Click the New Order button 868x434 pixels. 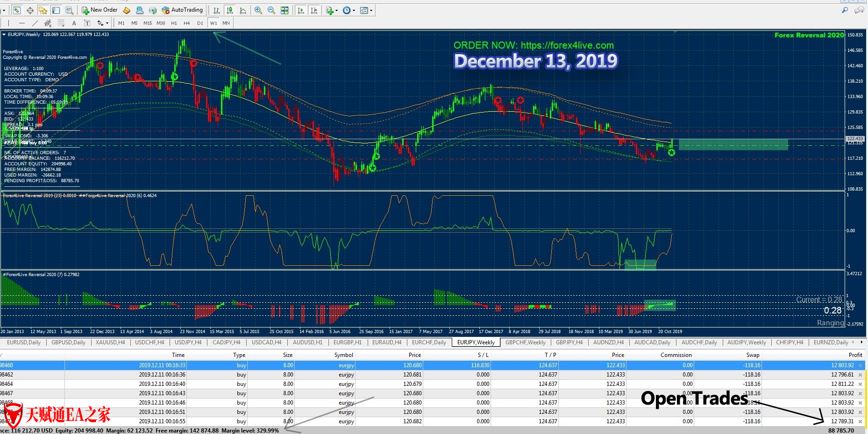(100, 10)
